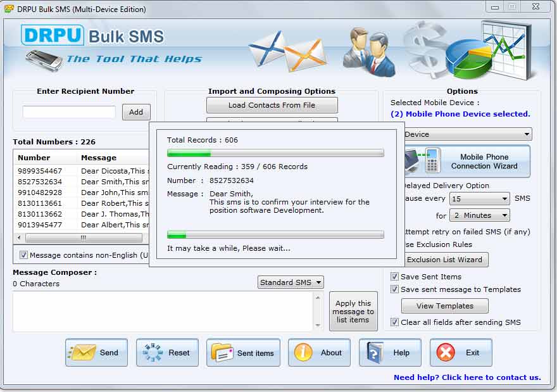Image resolution: width=557 pixels, height=392 pixels.
Task: Toggle Save sent message to Templates
Action: tap(394, 289)
